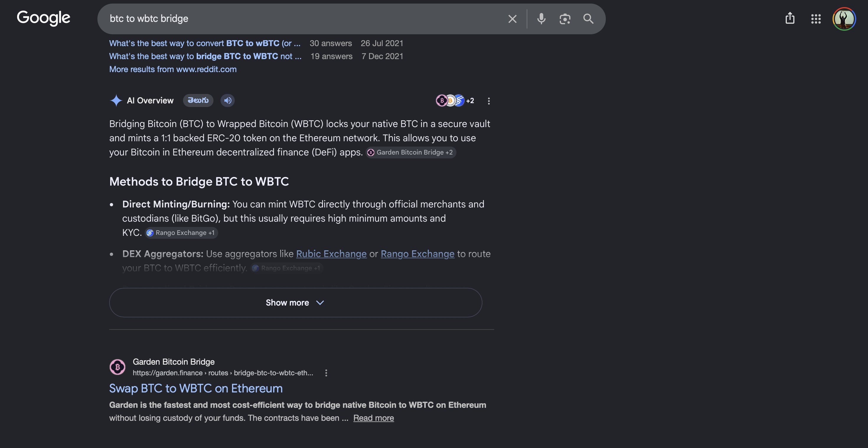
Task: Open Rango Exchange +1 chip after 'efficiently'
Action: [287, 268]
